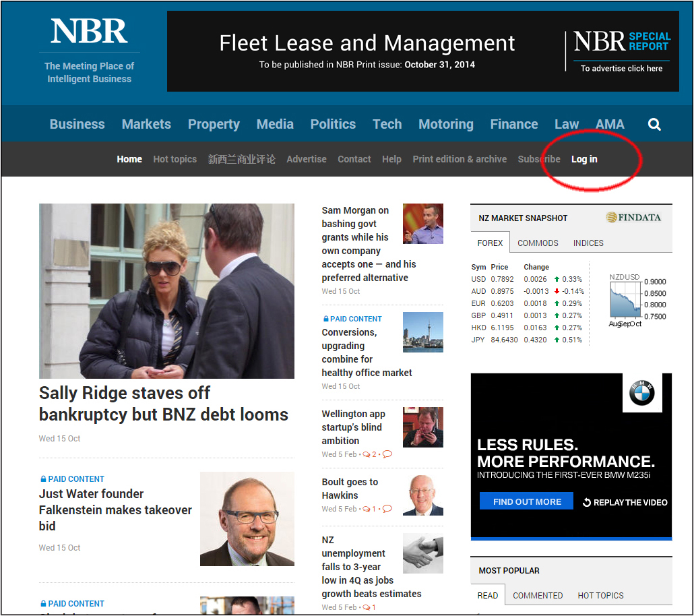
Task: Switch to the COMMODS tab
Action: [538, 243]
